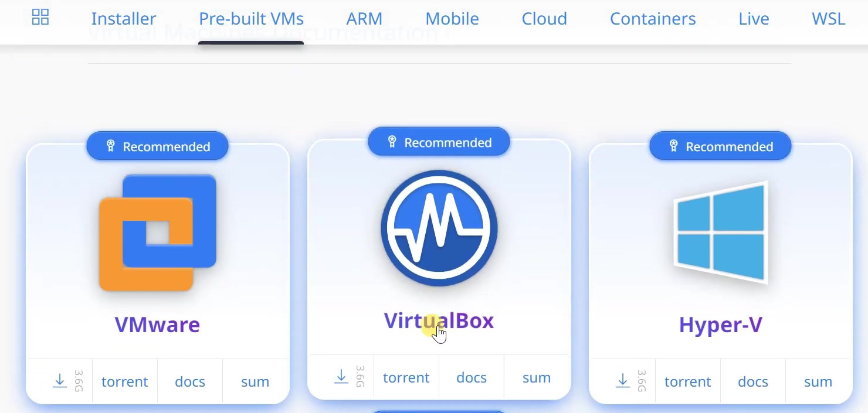Click the 3.6G size label under VirtualBox
Viewport: 868px width, 413px height.
361,377
